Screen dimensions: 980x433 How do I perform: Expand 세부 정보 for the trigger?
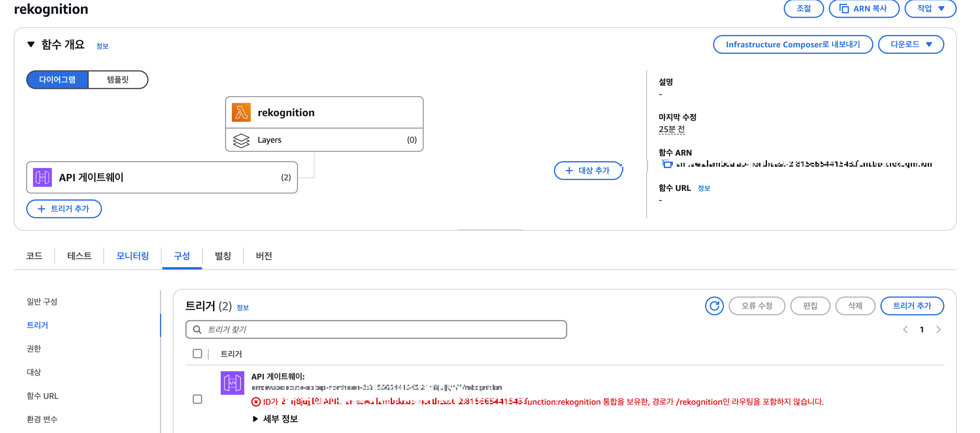point(275,419)
